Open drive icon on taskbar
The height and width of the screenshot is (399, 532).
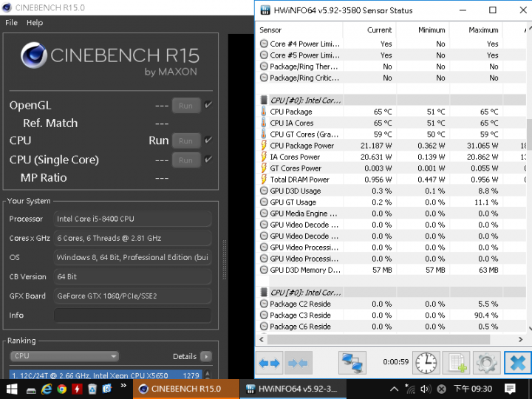click(x=31, y=390)
